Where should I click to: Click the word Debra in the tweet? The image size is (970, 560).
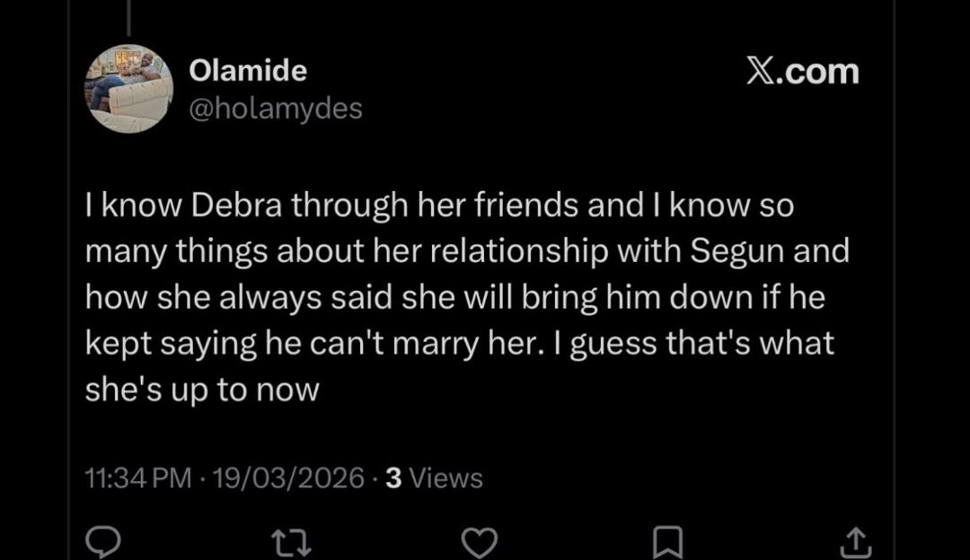(238, 206)
